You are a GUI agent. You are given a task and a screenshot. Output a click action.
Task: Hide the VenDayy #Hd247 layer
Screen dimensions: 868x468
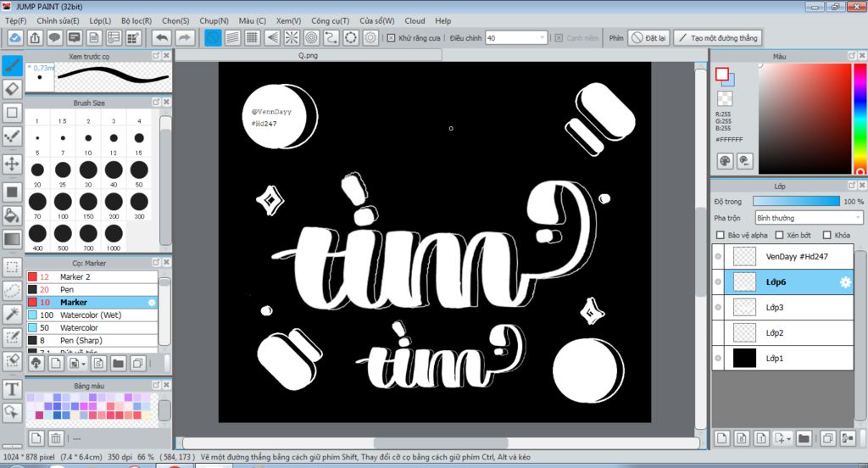point(718,256)
